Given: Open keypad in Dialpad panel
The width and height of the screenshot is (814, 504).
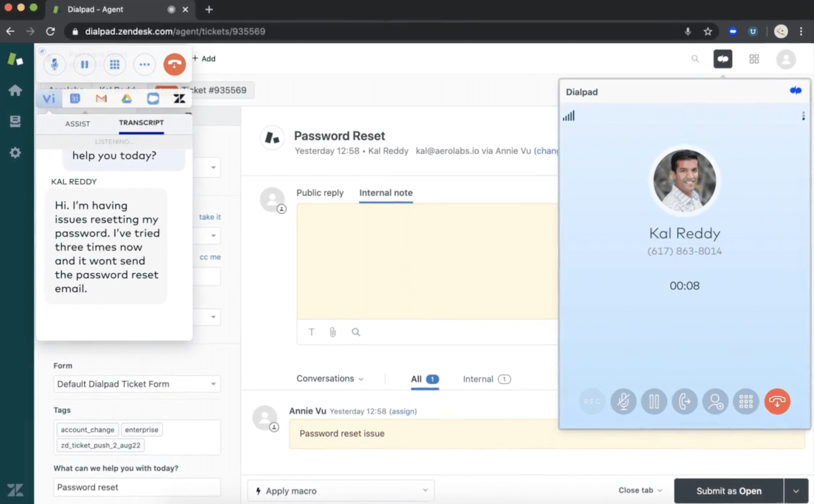Looking at the screenshot, I should [x=746, y=401].
